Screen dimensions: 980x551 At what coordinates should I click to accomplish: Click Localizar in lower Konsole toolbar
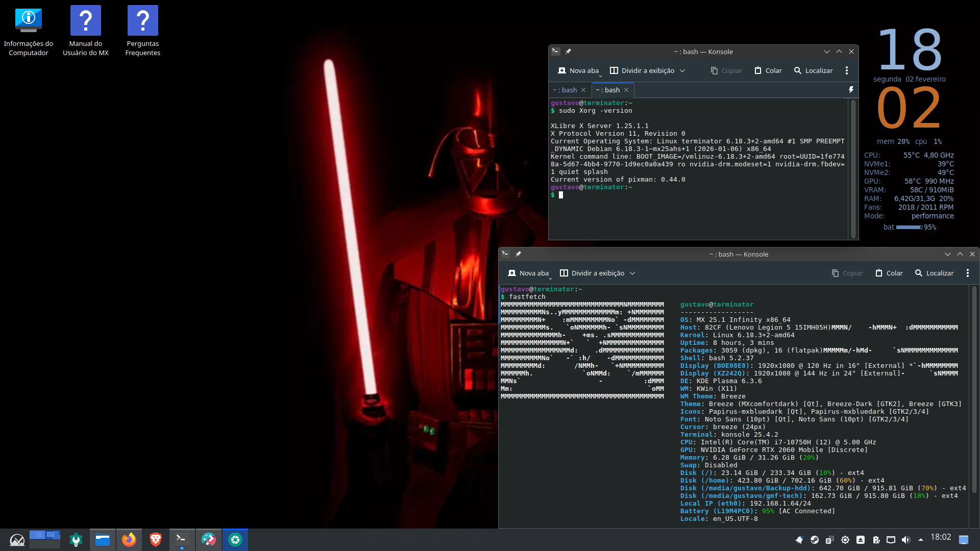coord(934,273)
